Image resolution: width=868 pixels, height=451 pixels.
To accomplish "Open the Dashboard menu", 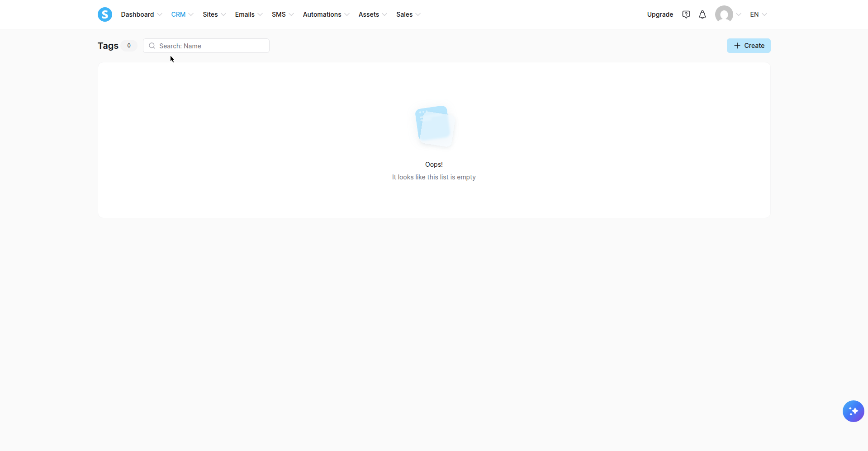I will (x=141, y=14).
